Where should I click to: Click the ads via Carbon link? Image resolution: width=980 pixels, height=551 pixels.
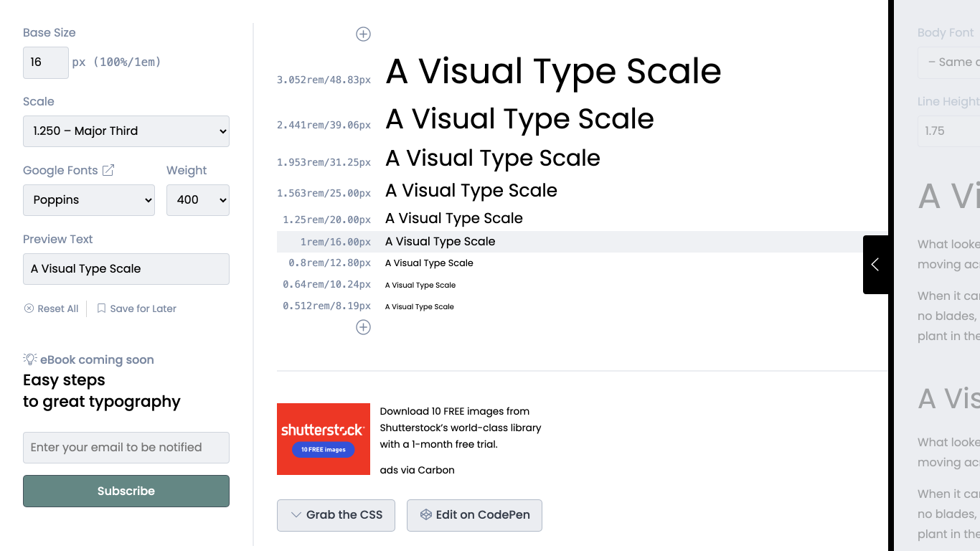417,470
